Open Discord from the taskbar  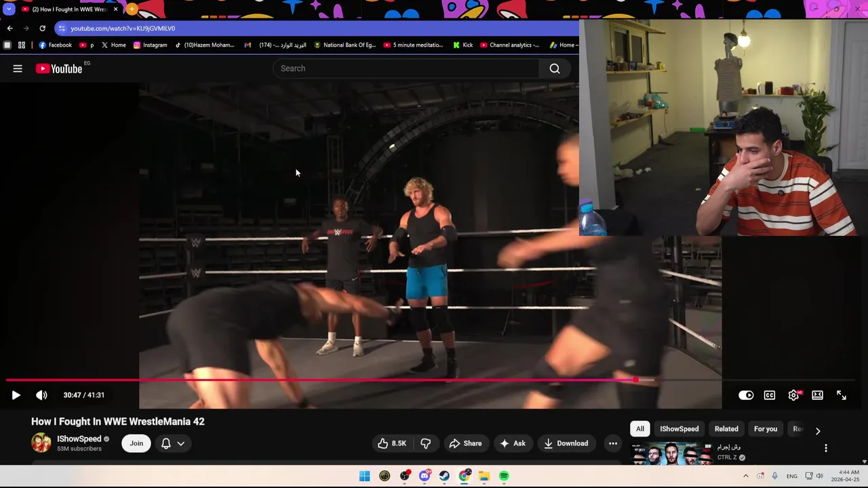point(425,476)
